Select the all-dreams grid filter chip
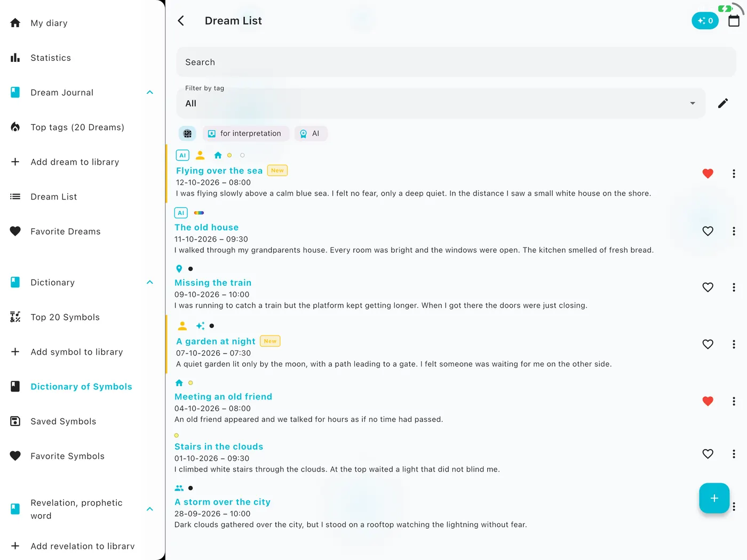Viewport: 747px width, 560px height. coord(187,133)
